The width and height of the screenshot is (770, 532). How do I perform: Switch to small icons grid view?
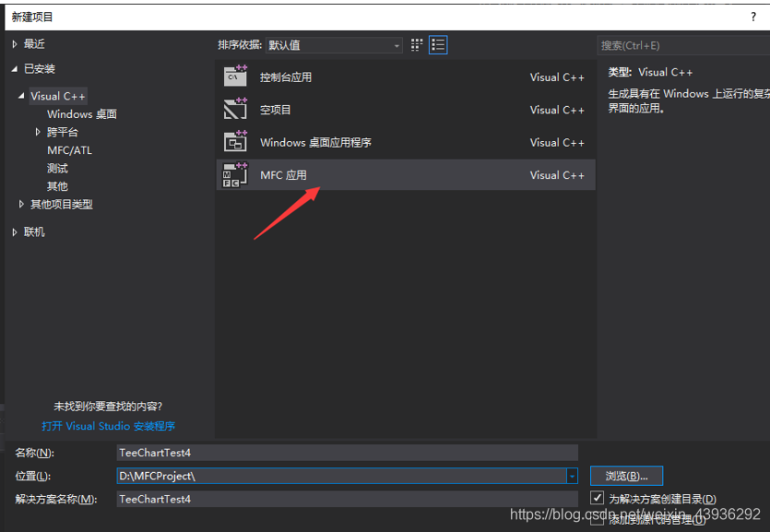[417, 45]
